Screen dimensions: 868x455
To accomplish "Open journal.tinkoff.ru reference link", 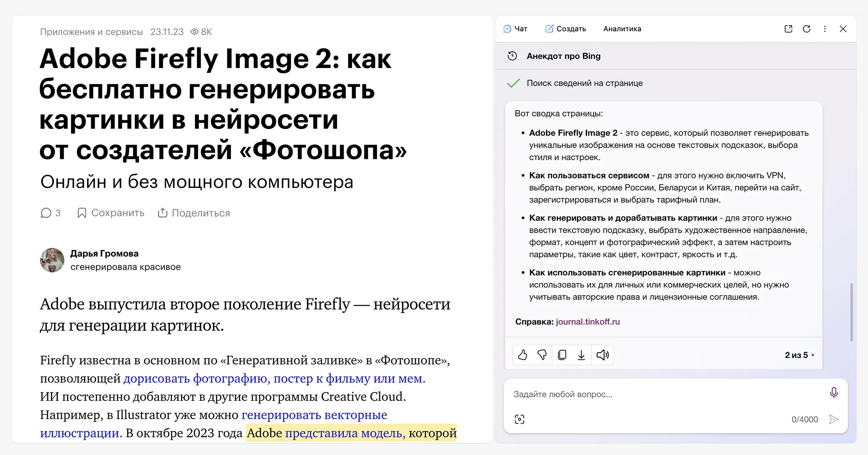I will tap(588, 322).
